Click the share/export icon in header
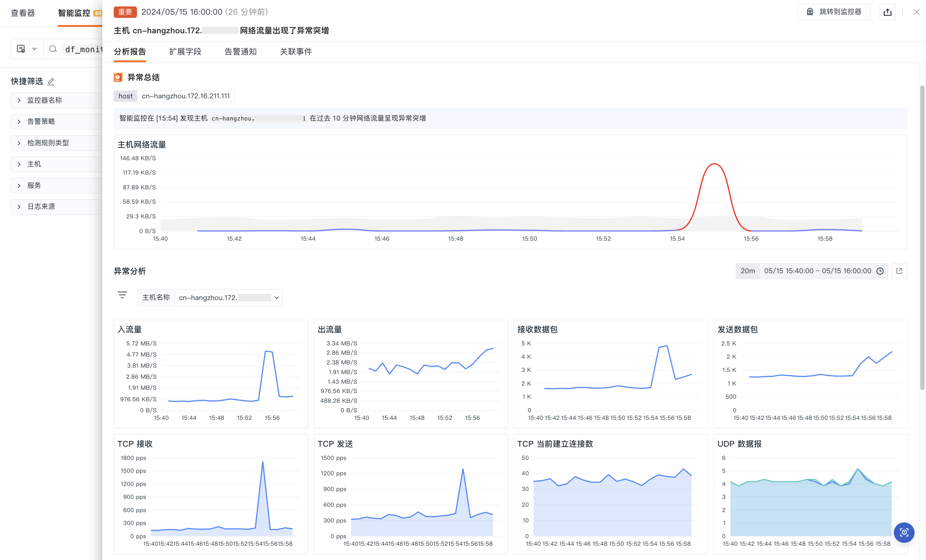Image resolution: width=926 pixels, height=560 pixels. pyautogui.click(x=887, y=12)
